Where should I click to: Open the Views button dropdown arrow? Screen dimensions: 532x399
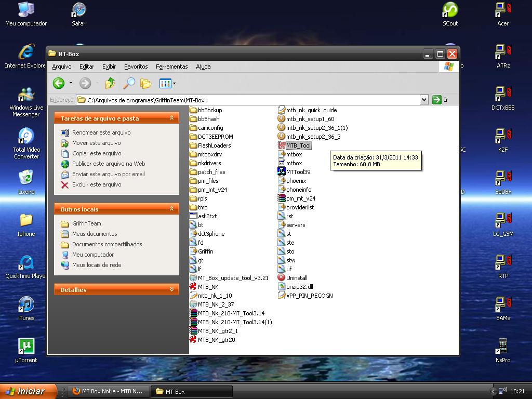[175, 83]
